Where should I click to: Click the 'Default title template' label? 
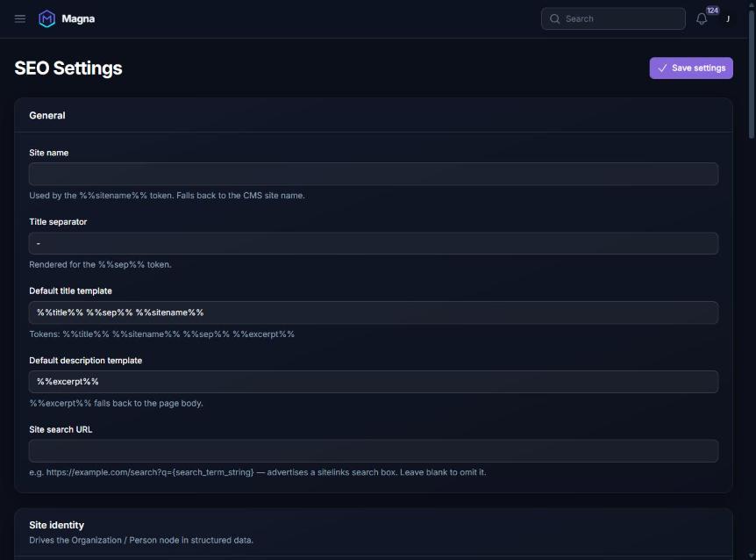coord(70,291)
